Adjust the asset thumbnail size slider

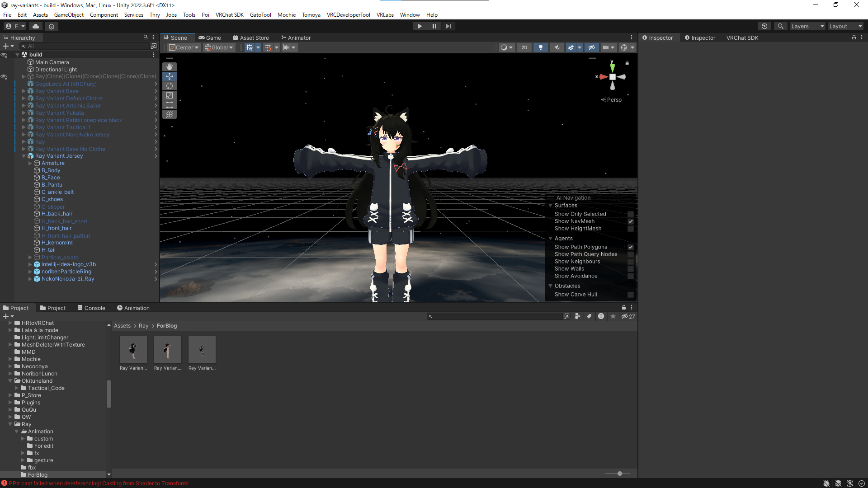tap(619, 474)
